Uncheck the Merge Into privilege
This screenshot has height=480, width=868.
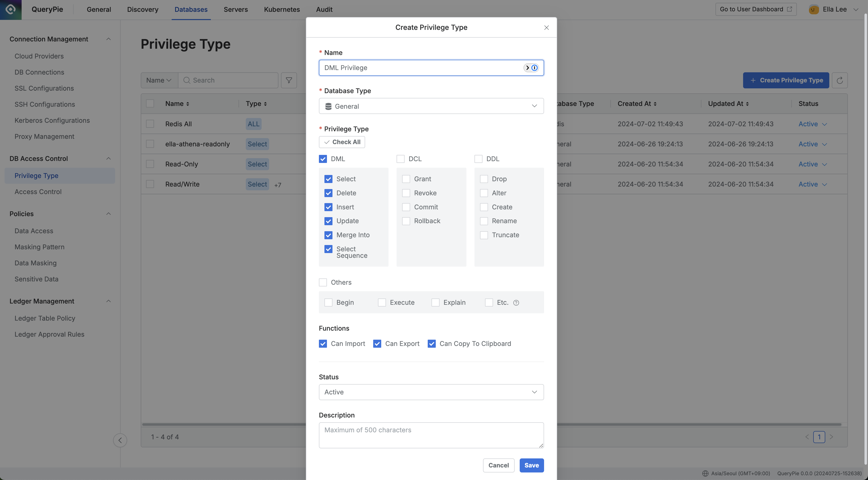(x=328, y=235)
